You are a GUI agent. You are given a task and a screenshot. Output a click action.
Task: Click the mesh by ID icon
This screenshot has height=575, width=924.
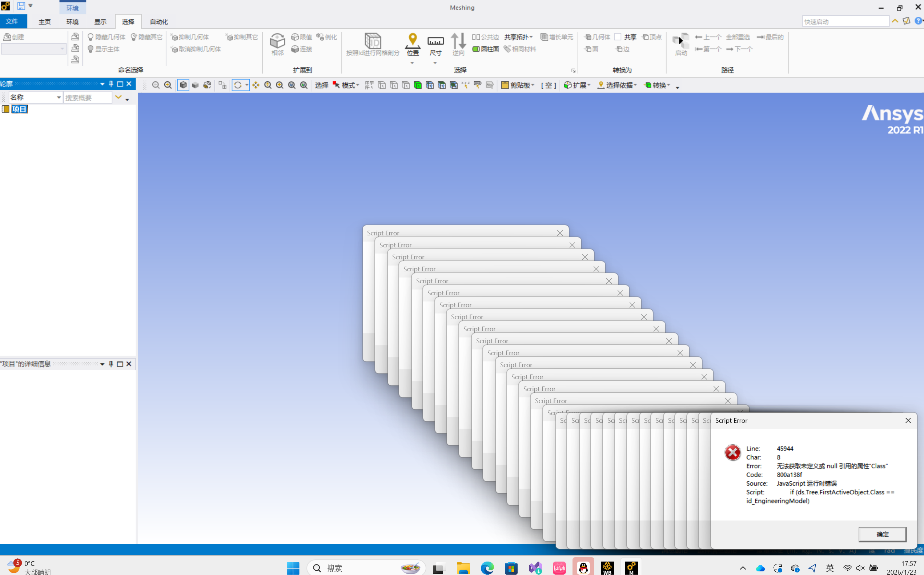tap(373, 41)
